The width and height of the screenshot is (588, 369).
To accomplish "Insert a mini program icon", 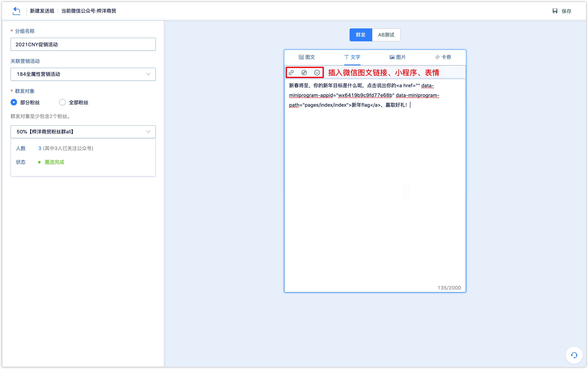I will [x=304, y=73].
